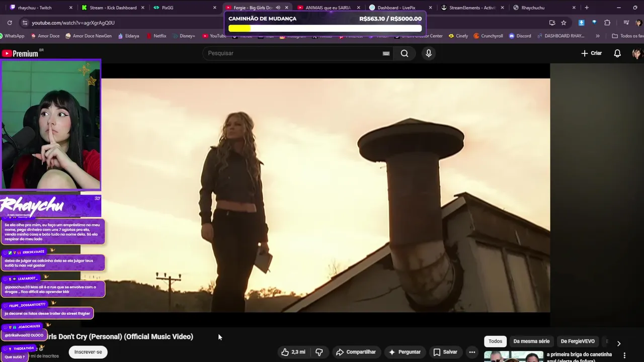Open the browser downloads icon
The image size is (644, 362).
point(581,23)
